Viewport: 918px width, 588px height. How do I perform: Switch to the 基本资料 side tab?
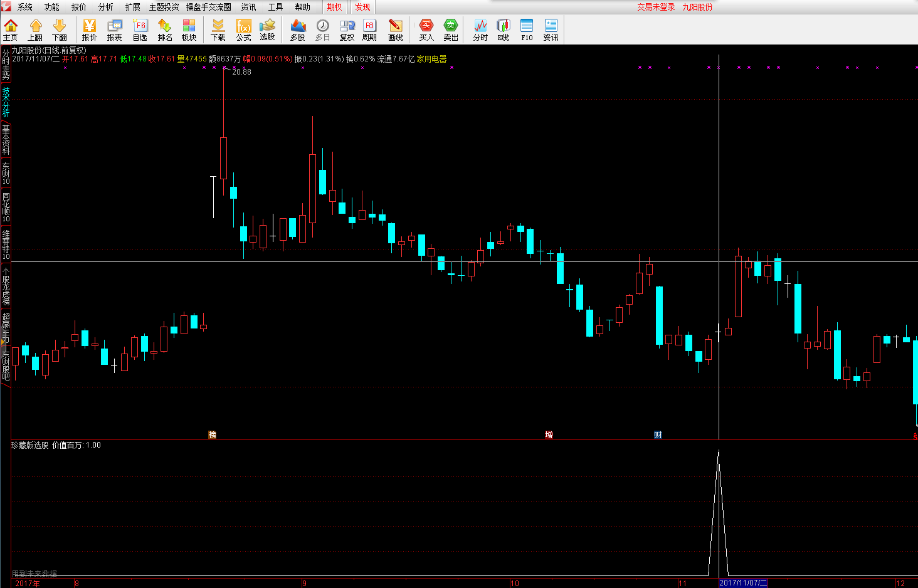pos(6,139)
